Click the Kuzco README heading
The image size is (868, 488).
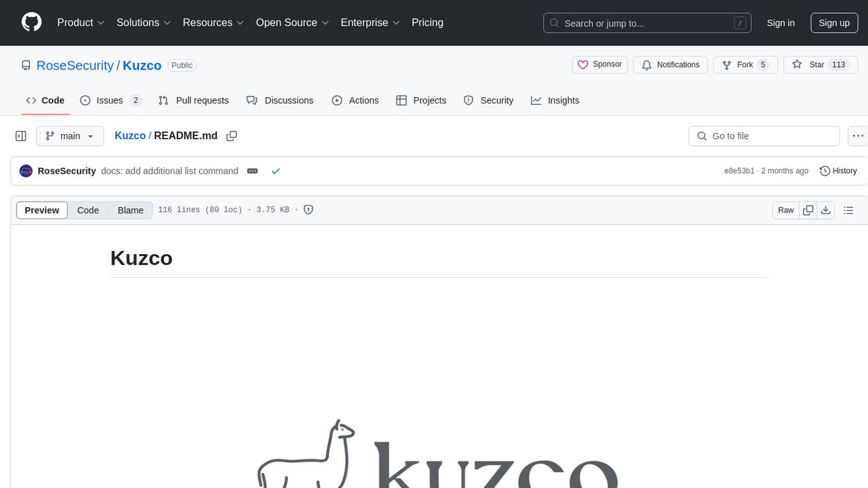click(142, 258)
